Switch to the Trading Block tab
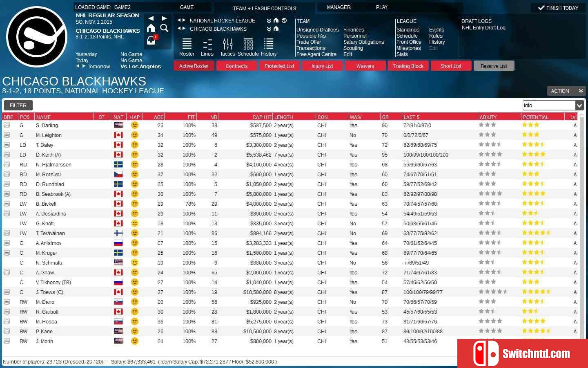Image resolution: width=588 pixels, height=368 pixels. [408, 66]
